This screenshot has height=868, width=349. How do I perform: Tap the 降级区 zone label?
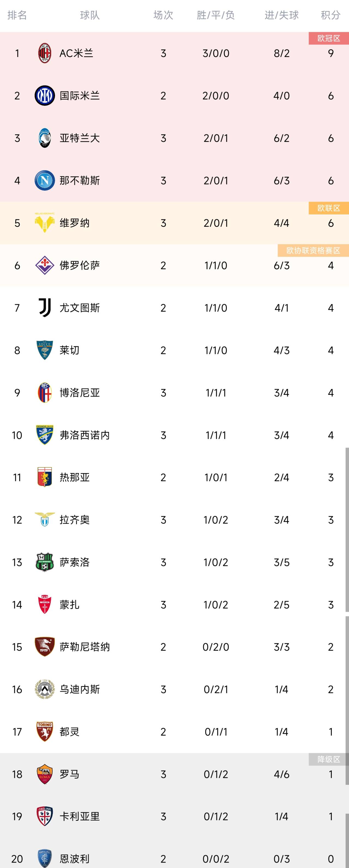coord(329,759)
